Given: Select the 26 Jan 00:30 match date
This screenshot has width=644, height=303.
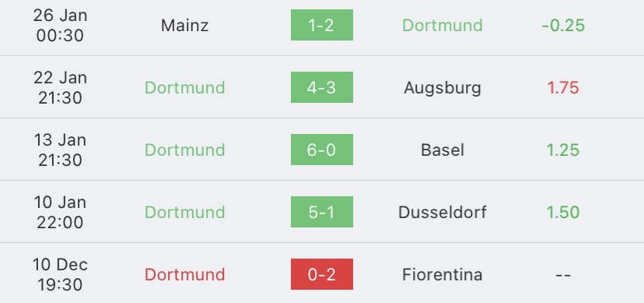Looking at the screenshot, I should 61,26.
